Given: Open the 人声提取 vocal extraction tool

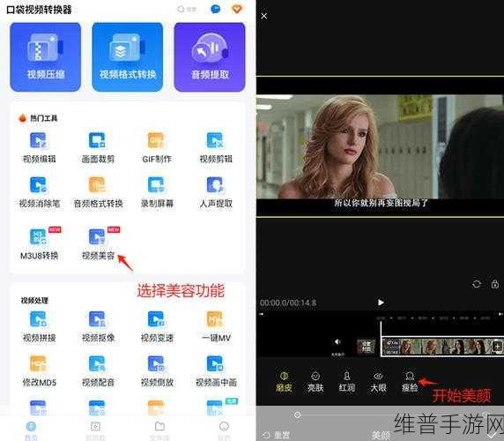Looking at the screenshot, I should click(215, 191).
